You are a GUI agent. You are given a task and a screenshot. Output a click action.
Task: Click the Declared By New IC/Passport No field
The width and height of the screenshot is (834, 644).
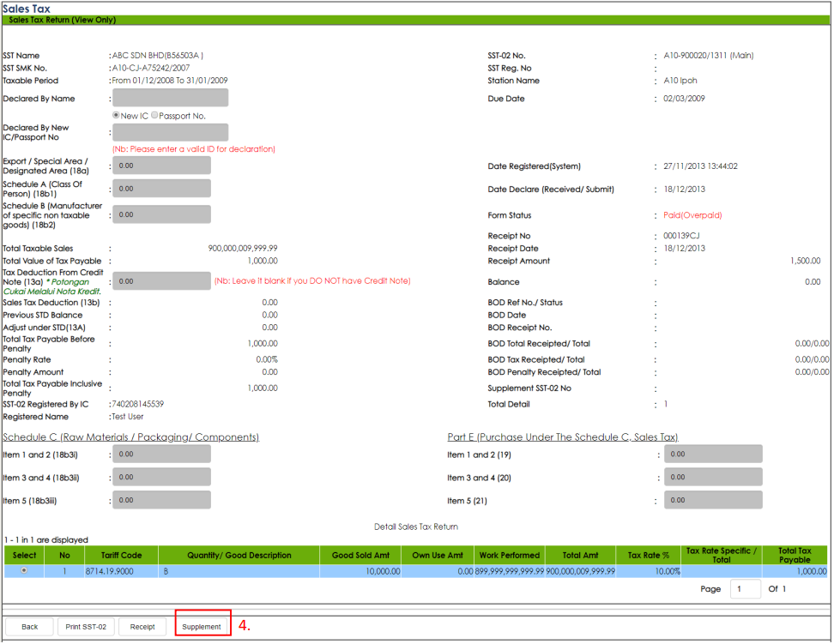click(170, 132)
